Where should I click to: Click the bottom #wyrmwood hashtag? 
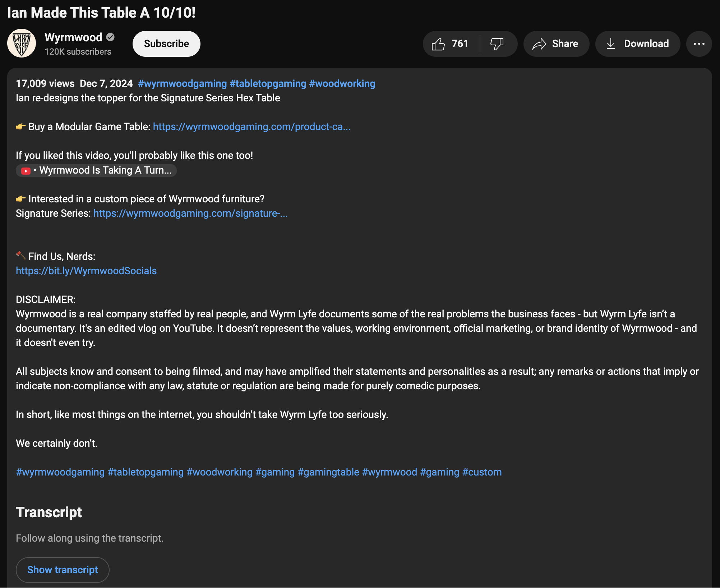389,472
